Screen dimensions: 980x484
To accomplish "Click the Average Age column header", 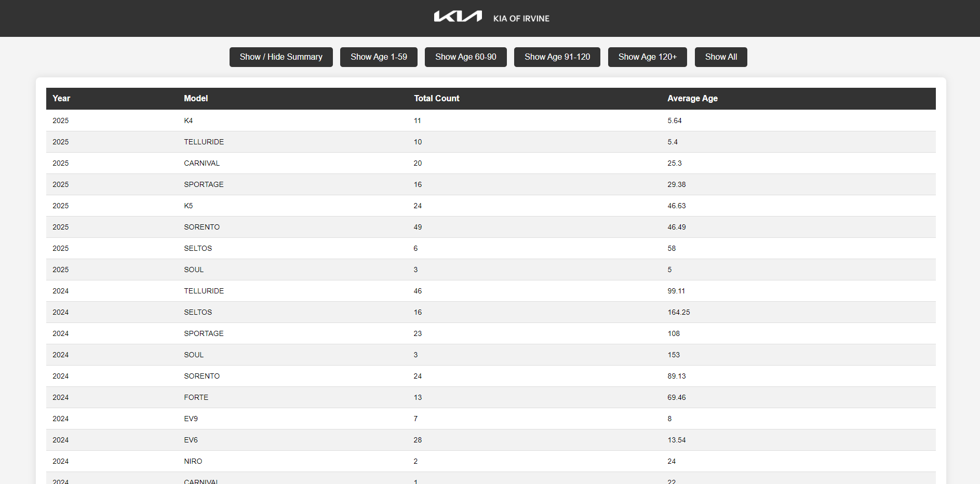I will (x=692, y=99).
